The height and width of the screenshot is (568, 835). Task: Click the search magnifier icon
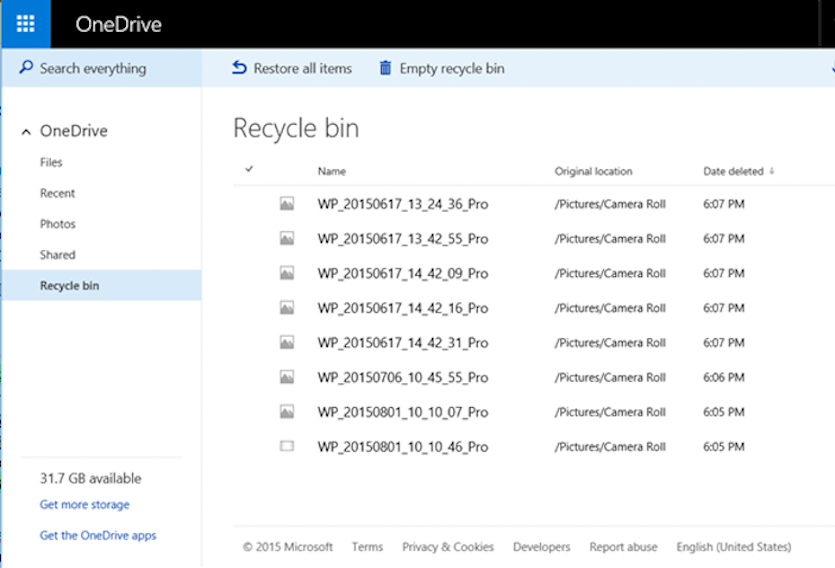[26, 68]
